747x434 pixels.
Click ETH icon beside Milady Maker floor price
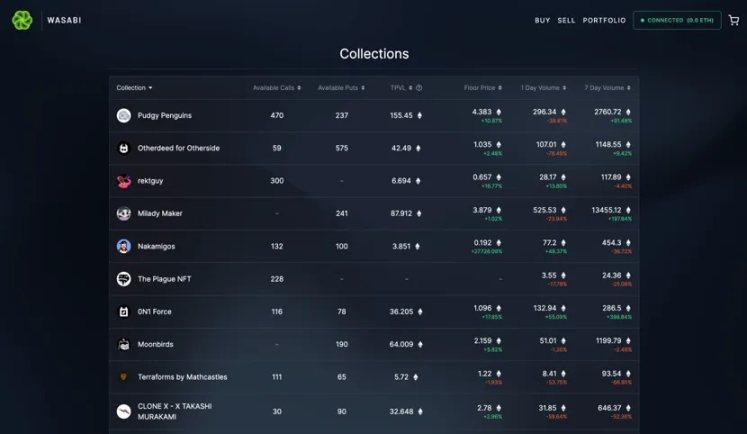point(499,210)
